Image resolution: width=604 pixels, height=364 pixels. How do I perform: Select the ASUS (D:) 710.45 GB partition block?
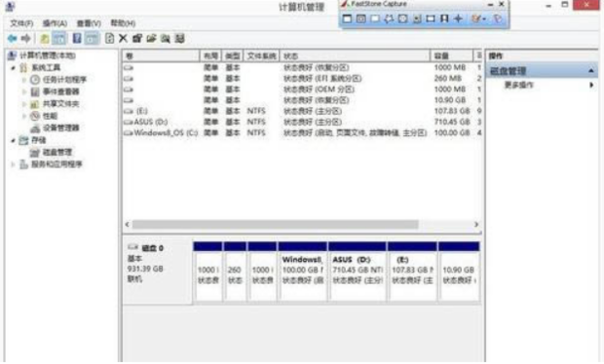tap(358, 272)
